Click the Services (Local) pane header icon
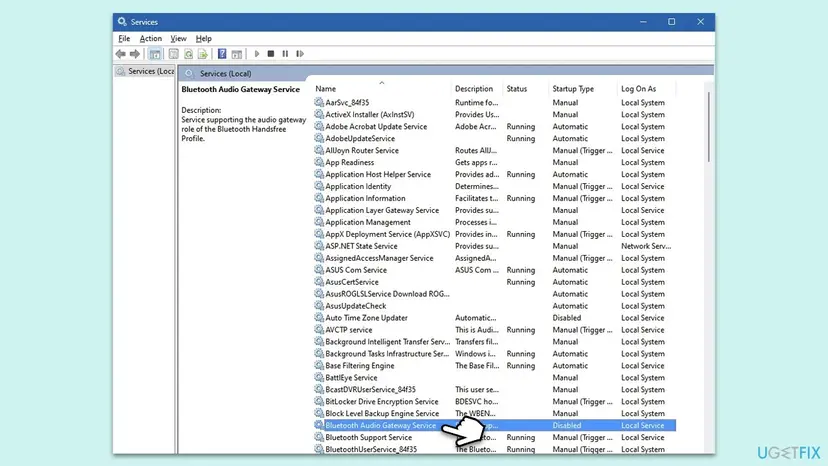 click(x=190, y=73)
